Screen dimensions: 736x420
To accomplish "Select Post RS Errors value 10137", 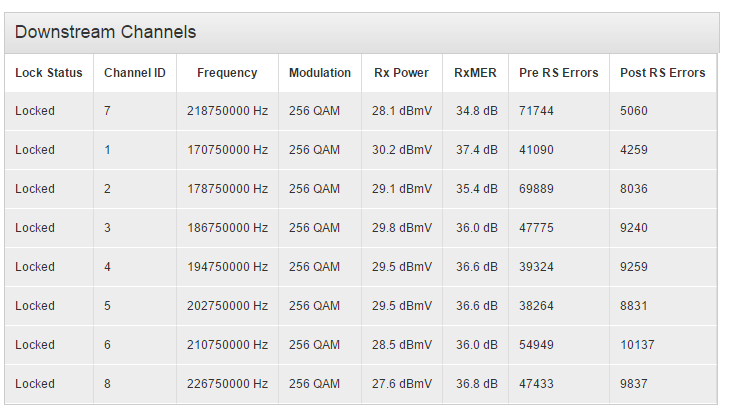I will [x=637, y=344].
